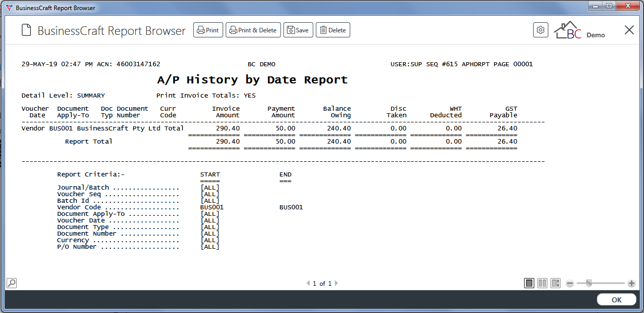Click the "29-MAY-19 02:47 PM" timestamp
This screenshot has width=644, height=313.
[57, 64]
